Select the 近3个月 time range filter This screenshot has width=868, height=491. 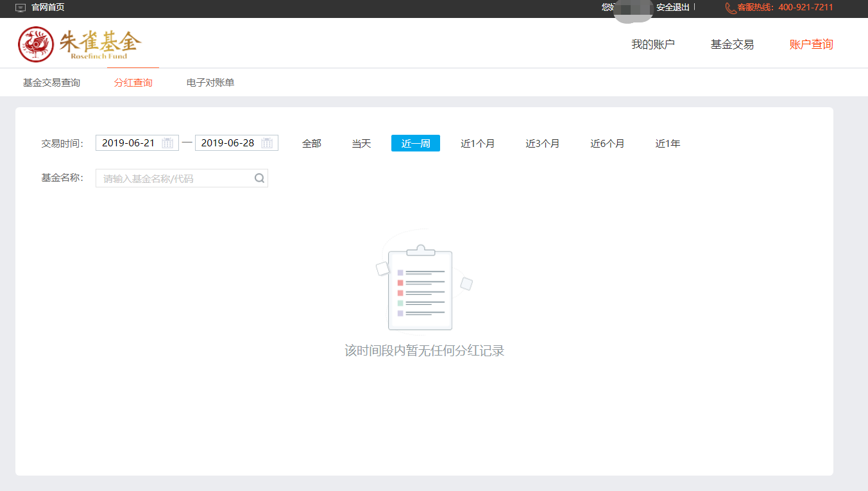pos(543,144)
